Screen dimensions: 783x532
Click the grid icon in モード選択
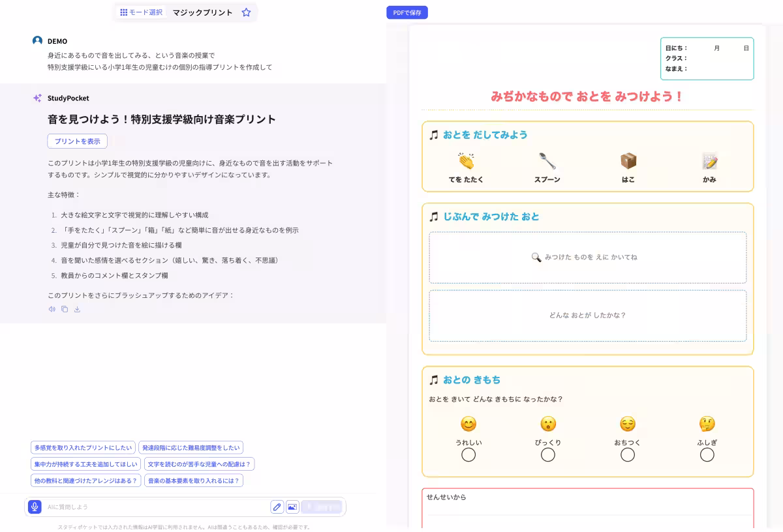click(x=123, y=12)
